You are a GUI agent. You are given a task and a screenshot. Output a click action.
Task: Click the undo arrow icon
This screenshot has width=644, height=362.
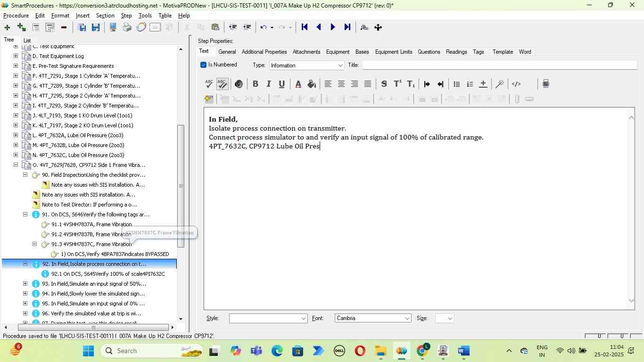tap(264, 27)
